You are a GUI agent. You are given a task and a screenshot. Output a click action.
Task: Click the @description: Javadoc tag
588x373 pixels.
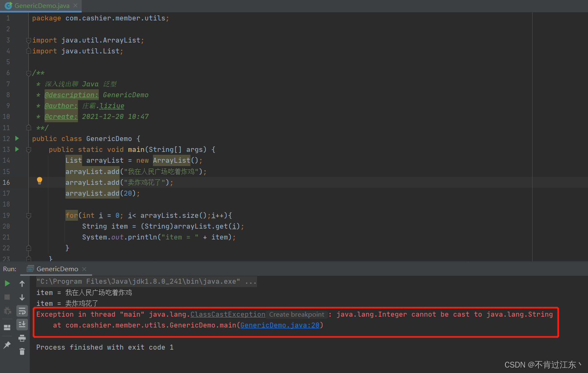click(71, 95)
